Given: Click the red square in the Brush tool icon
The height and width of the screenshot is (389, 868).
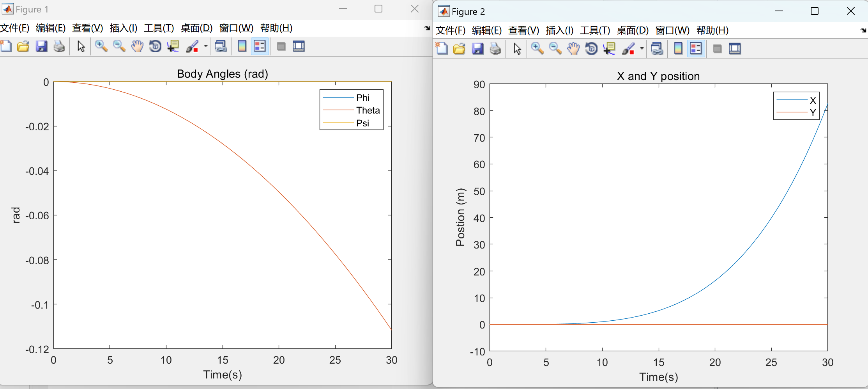Looking at the screenshot, I should (195, 49).
